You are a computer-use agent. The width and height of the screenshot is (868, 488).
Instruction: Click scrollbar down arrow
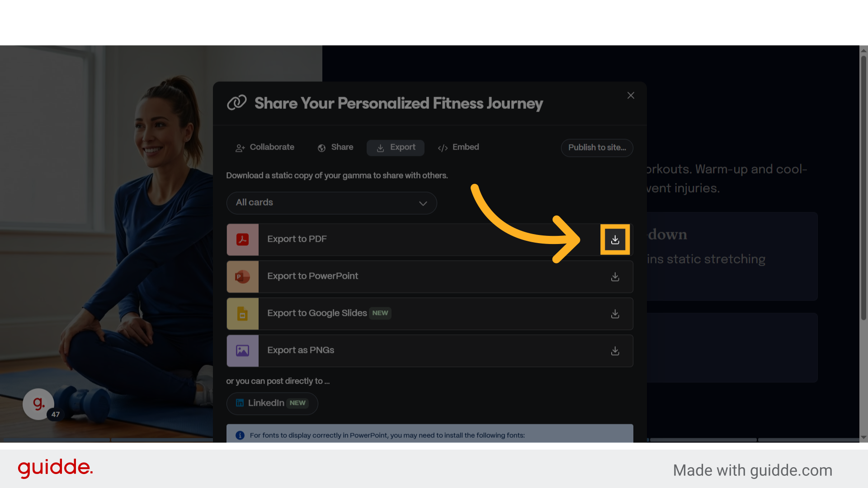click(x=863, y=437)
